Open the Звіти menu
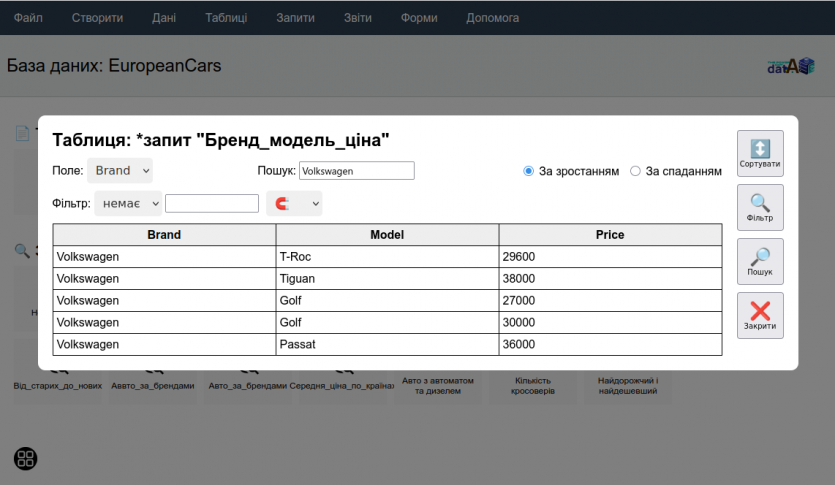 (357, 18)
